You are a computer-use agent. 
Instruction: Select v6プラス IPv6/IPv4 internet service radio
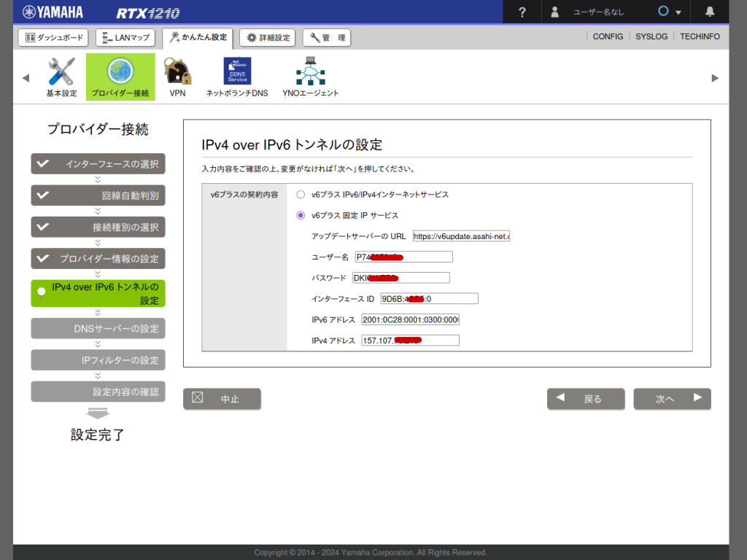[301, 195]
